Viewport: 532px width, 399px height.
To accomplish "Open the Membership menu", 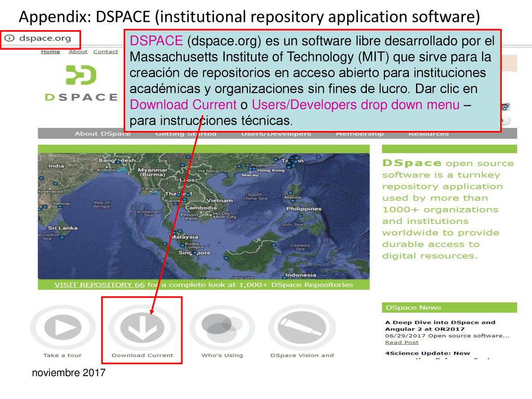I will (360, 134).
